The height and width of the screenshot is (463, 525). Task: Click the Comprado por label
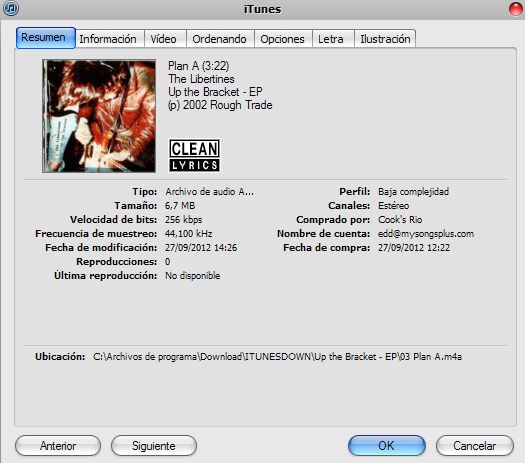point(333,220)
